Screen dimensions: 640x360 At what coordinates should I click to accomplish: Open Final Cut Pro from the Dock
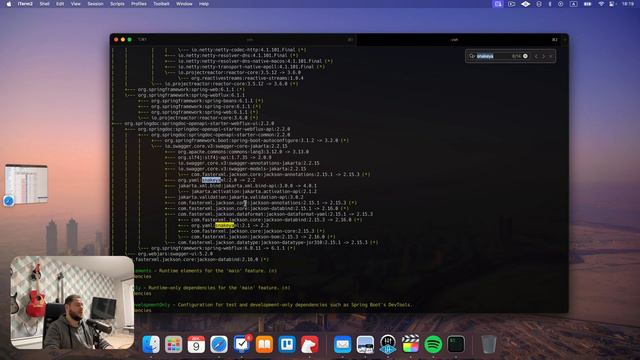tap(410, 344)
